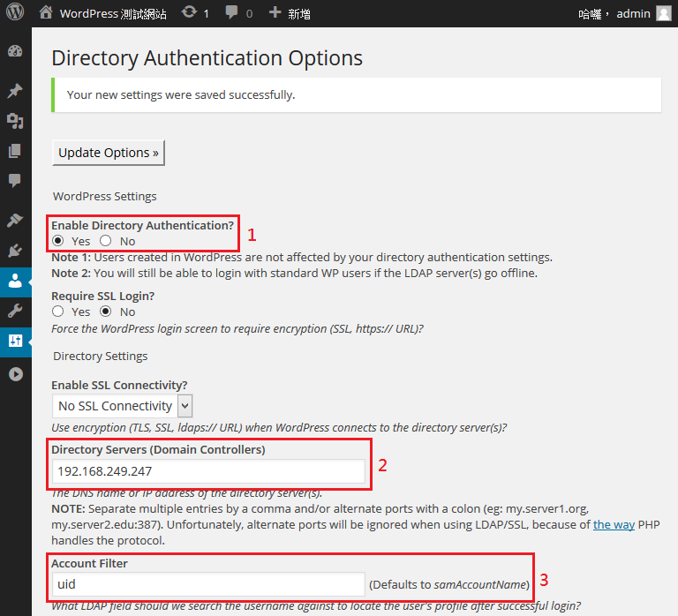
Task: Open Comments sidebar icon
Action: coord(15,180)
